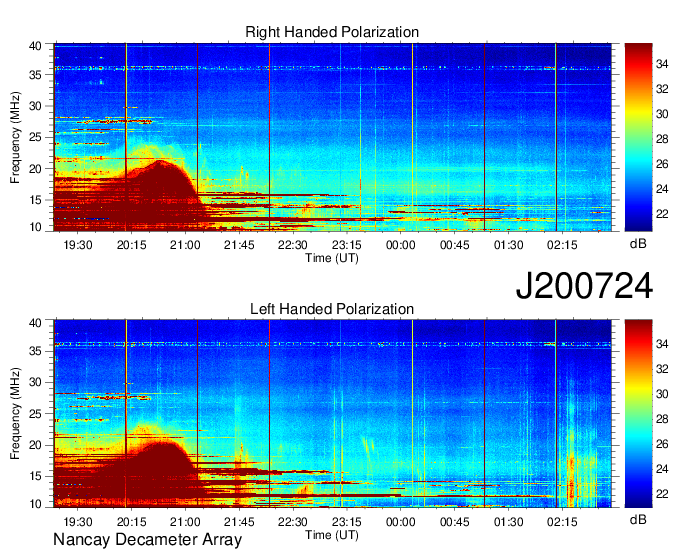Click the 19:30 time tick of right-handed plot
The image size is (680, 552).
[x=78, y=245]
